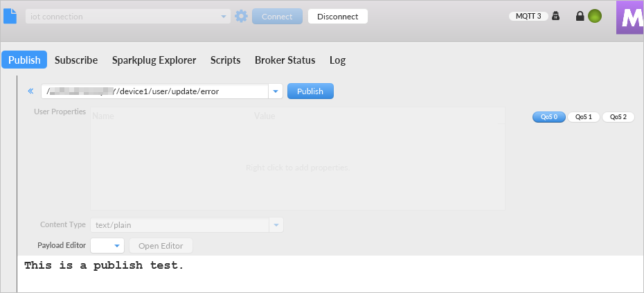Open the Scripts tab
Screen dimensions: 644x293
226,60
